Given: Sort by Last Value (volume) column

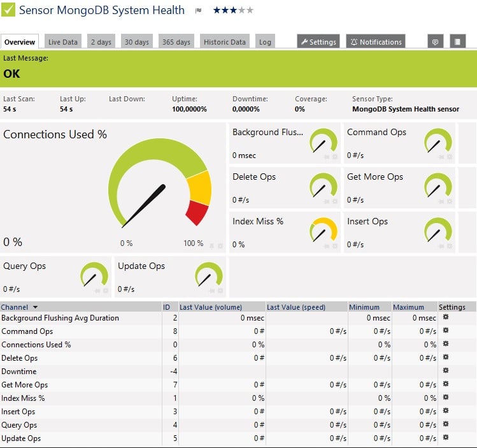Looking at the screenshot, I should 210,307.
